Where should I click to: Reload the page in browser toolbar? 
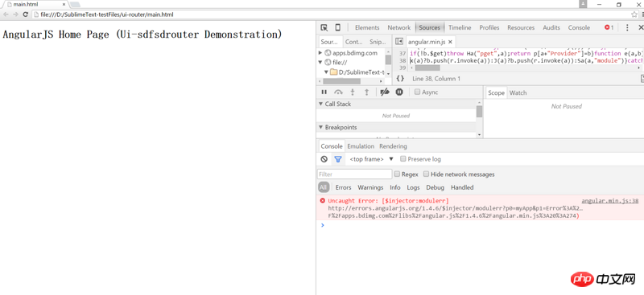coord(26,14)
